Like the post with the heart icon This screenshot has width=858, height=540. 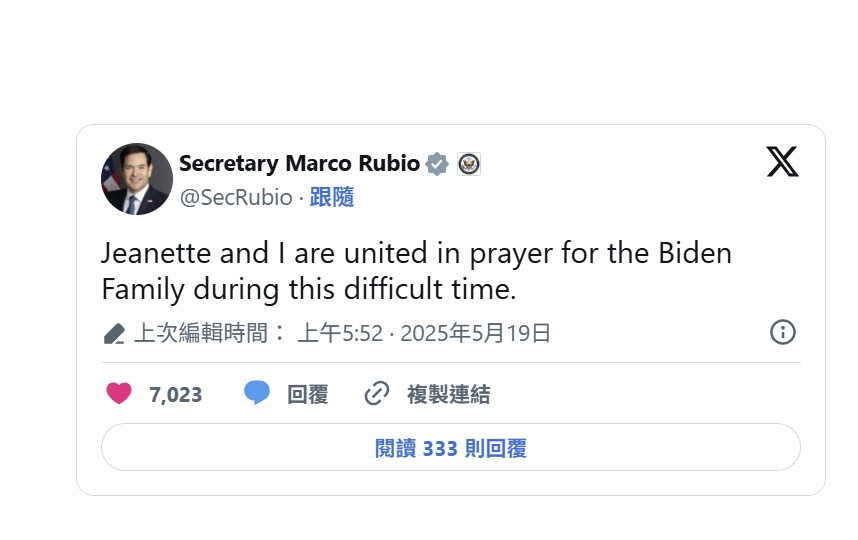(x=119, y=394)
